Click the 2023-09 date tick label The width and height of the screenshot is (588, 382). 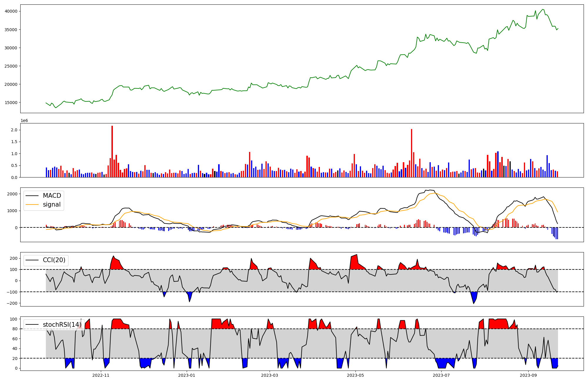[528, 375]
